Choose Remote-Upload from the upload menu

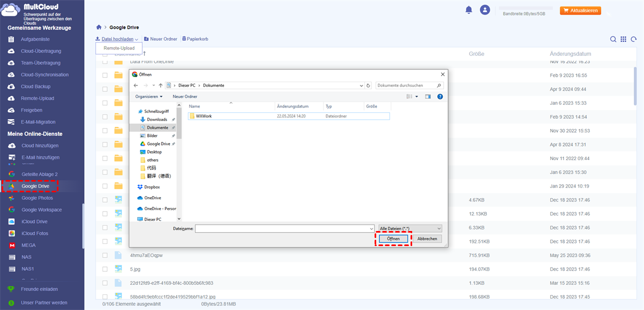(x=119, y=48)
